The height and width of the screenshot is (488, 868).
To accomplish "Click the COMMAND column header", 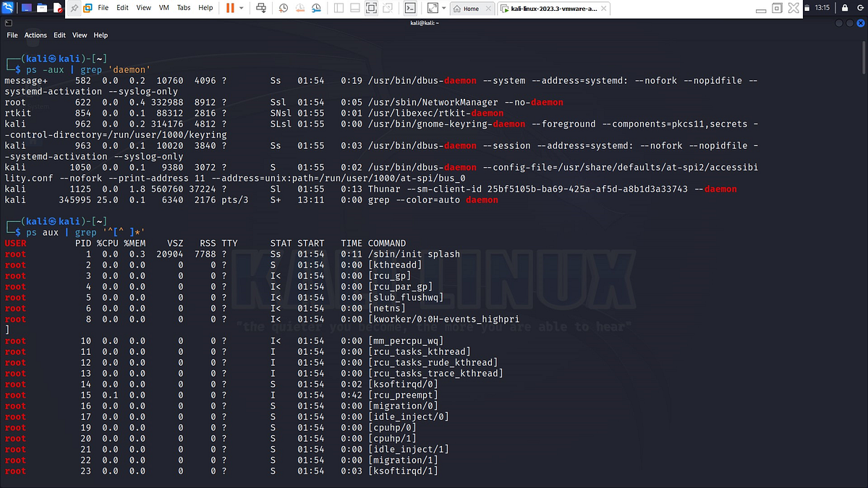I will click(387, 243).
